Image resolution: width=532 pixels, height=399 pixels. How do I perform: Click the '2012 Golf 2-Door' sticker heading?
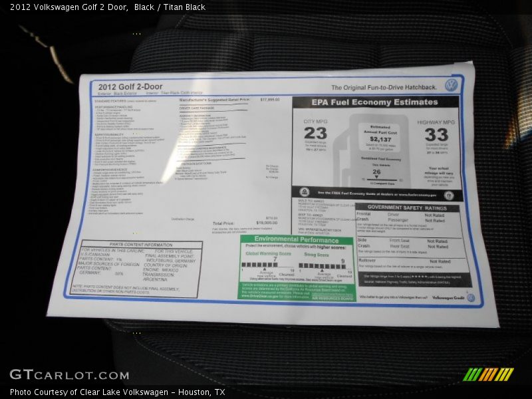click(x=130, y=86)
